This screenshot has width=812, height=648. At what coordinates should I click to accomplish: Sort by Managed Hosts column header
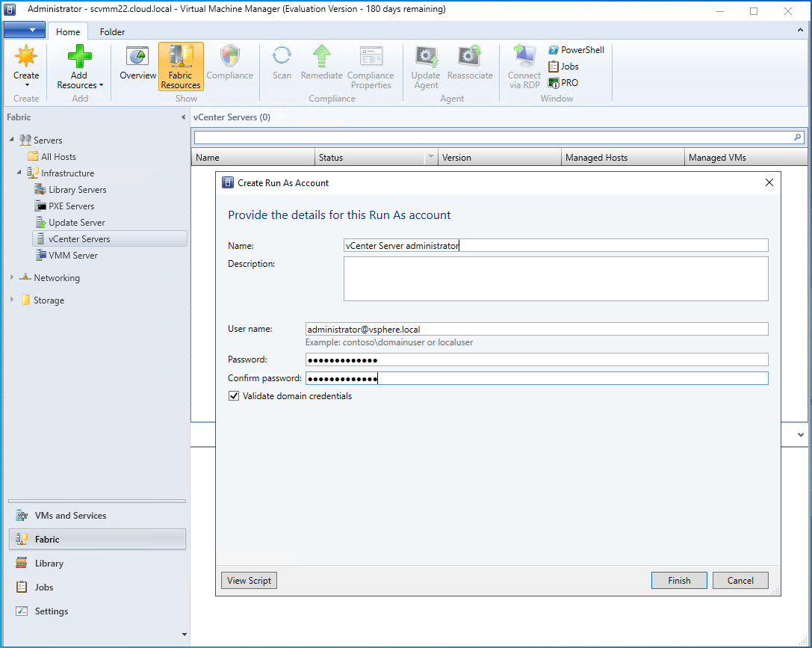[x=622, y=157]
